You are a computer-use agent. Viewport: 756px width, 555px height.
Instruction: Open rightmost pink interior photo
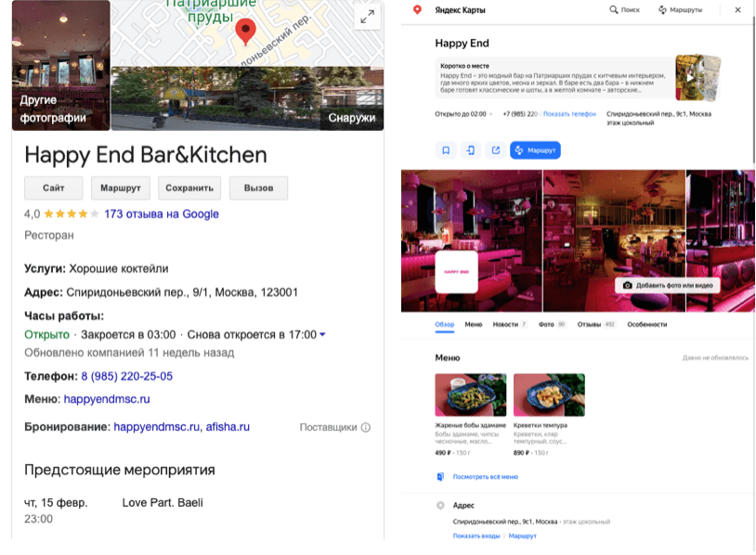(721, 240)
